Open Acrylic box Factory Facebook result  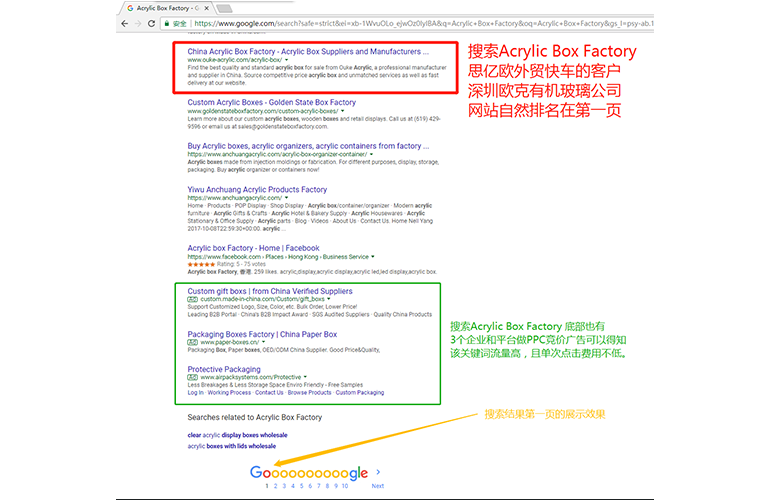[x=253, y=248]
